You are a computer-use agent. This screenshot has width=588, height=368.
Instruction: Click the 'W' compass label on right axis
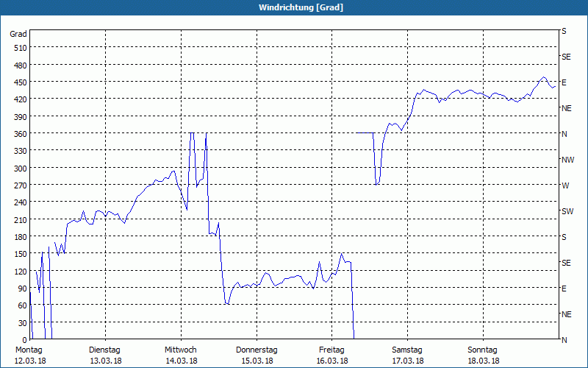(565, 185)
